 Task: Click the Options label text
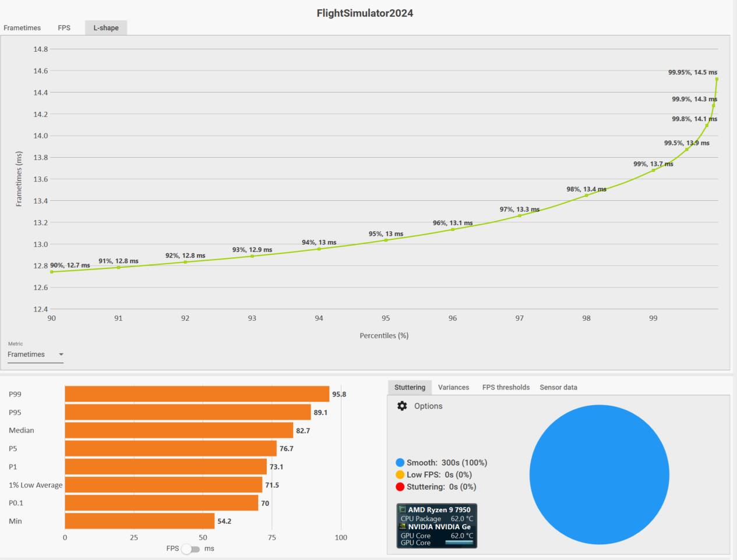coord(428,406)
